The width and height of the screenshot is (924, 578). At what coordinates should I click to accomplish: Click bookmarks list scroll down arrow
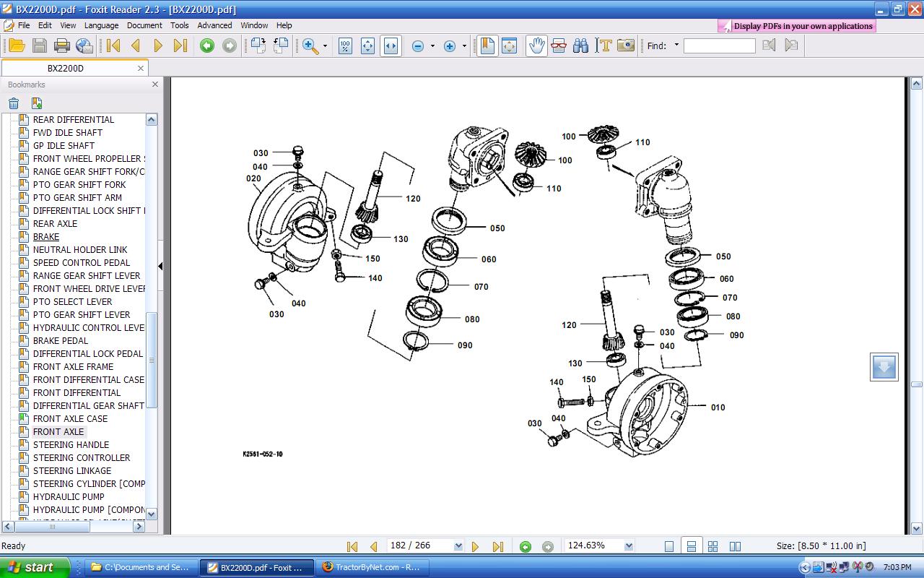pyautogui.click(x=152, y=514)
